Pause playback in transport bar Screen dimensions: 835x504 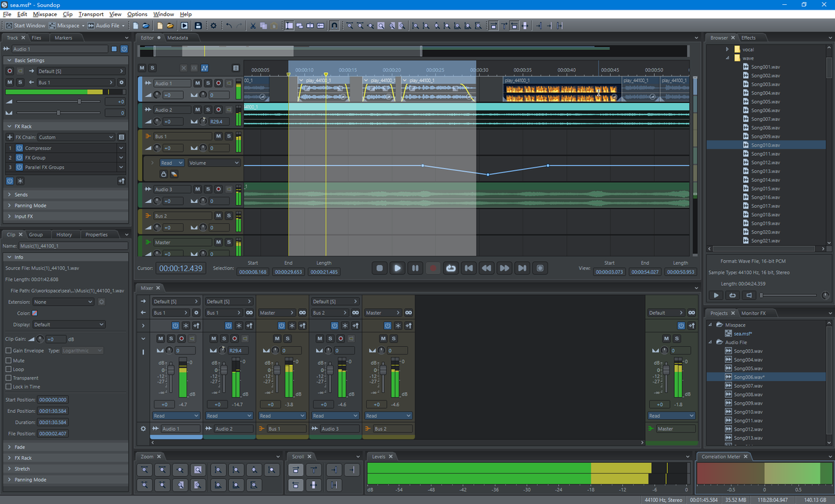[x=415, y=268]
